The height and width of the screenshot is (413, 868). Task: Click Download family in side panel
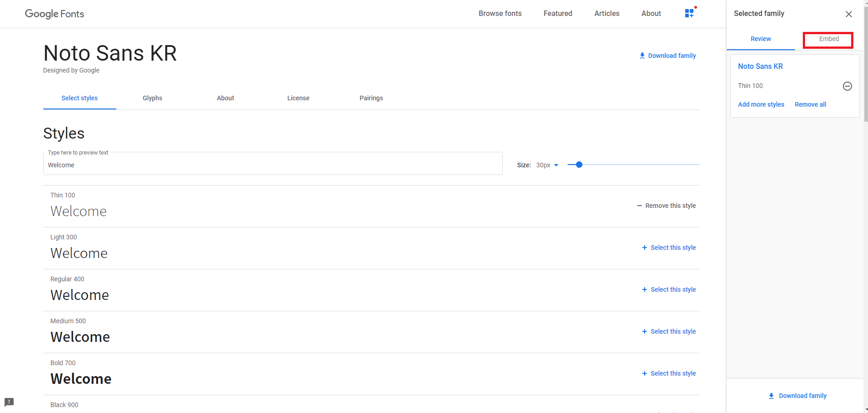[797, 396]
